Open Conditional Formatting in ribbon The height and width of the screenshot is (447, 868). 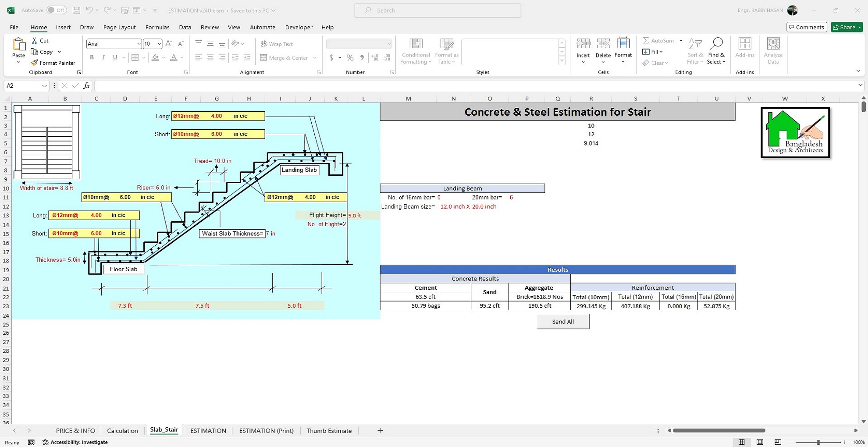coord(416,51)
